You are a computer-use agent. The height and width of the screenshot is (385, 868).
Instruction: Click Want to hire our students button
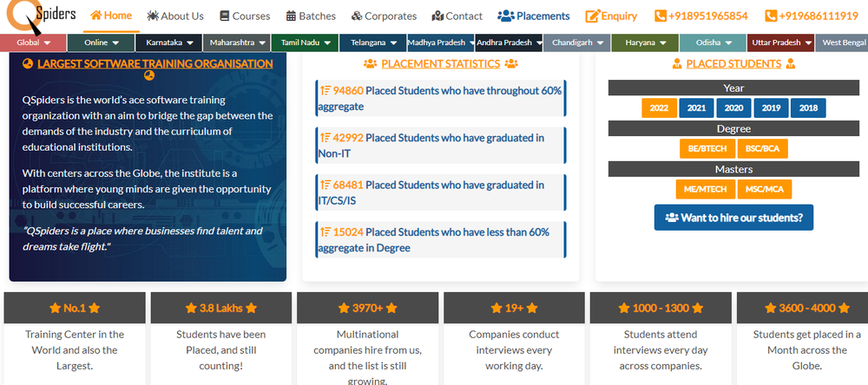tap(733, 218)
